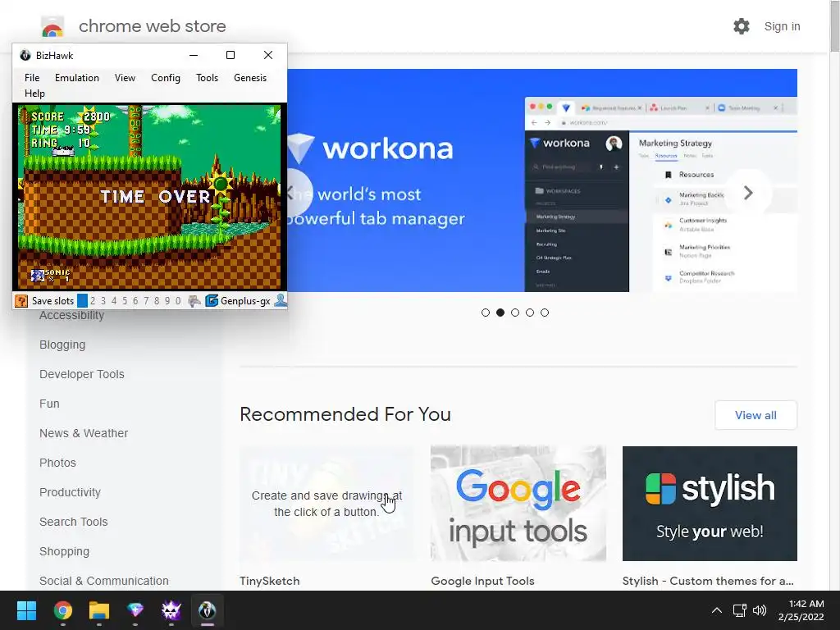Click the purple spiky creature taskbar icon

(x=171, y=610)
